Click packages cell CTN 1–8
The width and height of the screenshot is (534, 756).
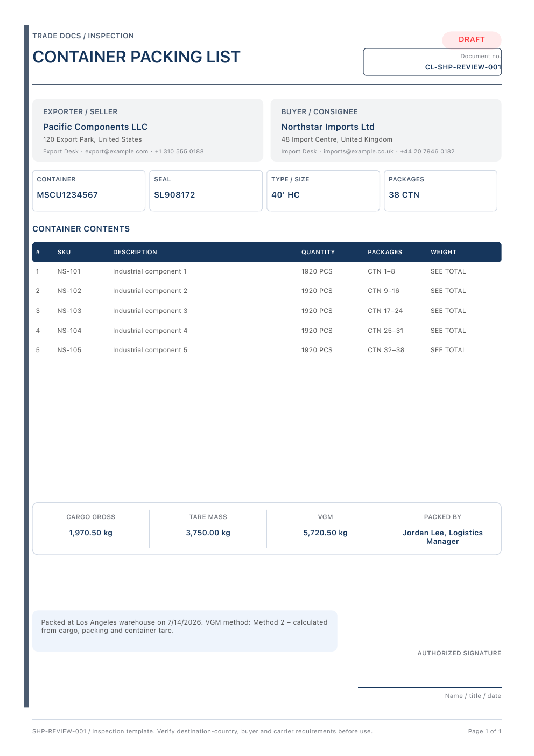coord(381,271)
